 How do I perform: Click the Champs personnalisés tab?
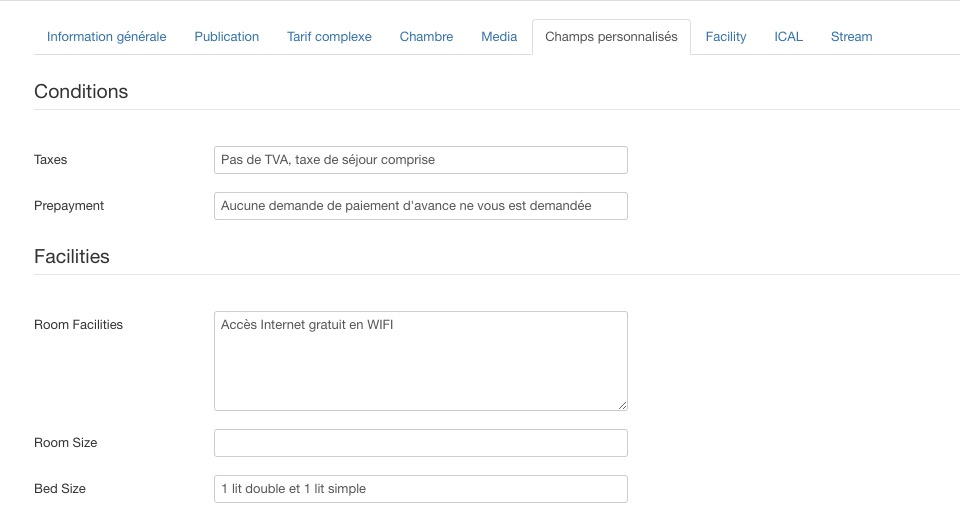pyautogui.click(x=611, y=37)
